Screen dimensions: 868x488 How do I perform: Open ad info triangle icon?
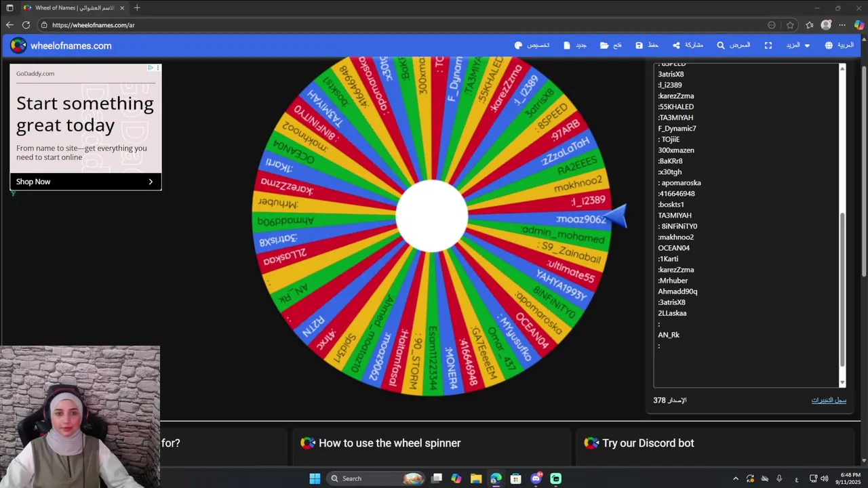[151, 68]
